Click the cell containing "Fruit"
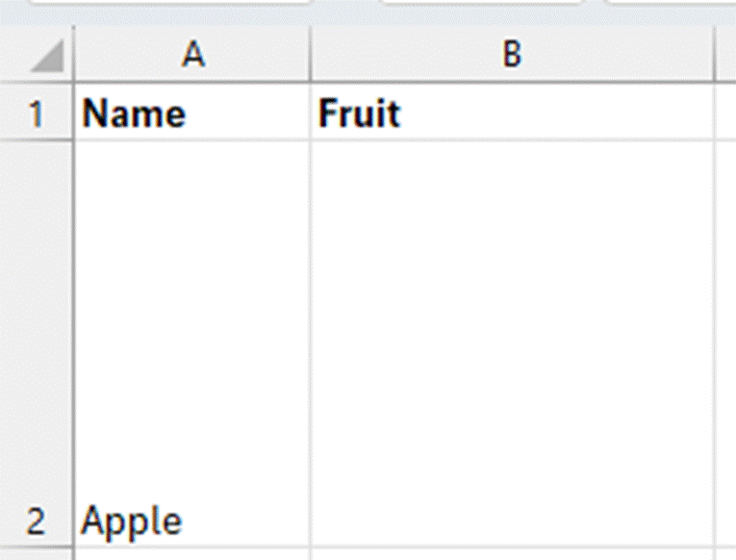The image size is (736, 560). coord(512,115)
